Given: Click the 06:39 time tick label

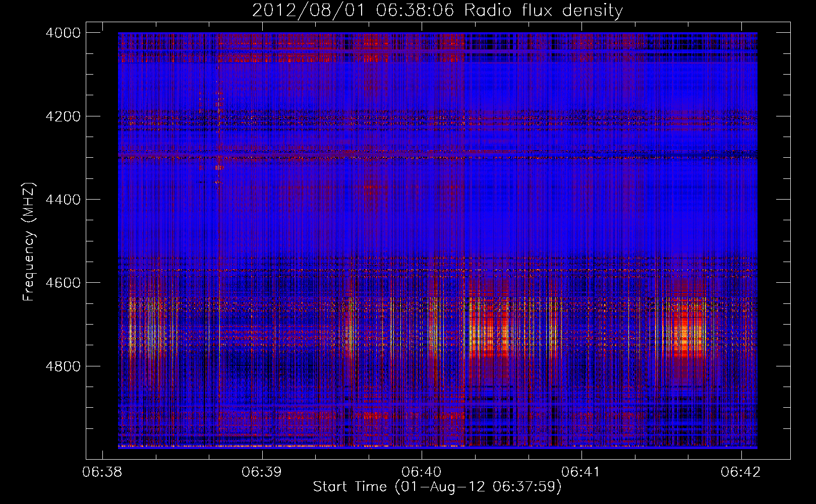Looking at the screenshot, I should pyautogui.click(x=262, y=472).
